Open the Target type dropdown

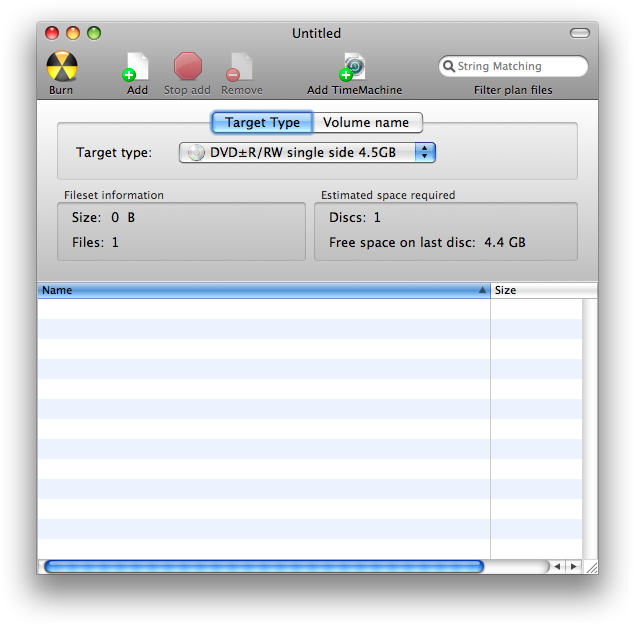[x=307, y=152]
